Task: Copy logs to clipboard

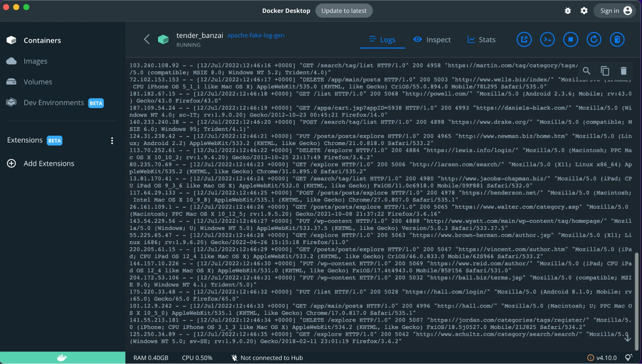Action: coord(605,71)
